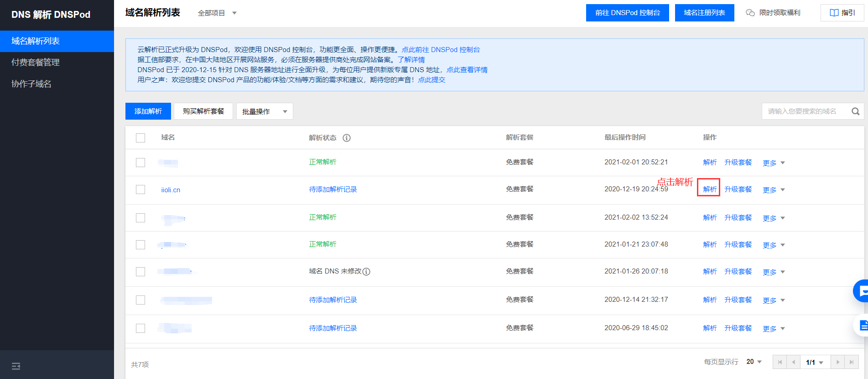868x379 pixels.
Task: Open the 全部项目 project dropdown
Action: [x=217, y=13]
